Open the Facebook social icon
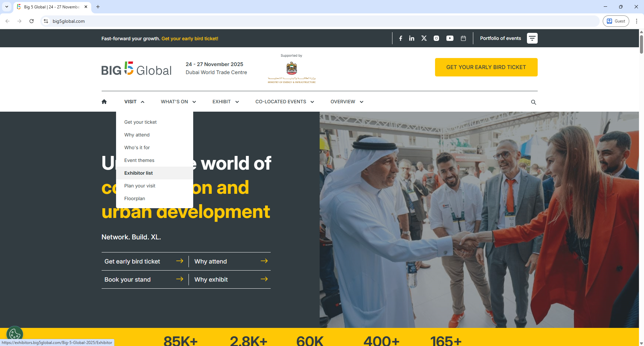This screenshot has height=346, width=644. [400, 38]
